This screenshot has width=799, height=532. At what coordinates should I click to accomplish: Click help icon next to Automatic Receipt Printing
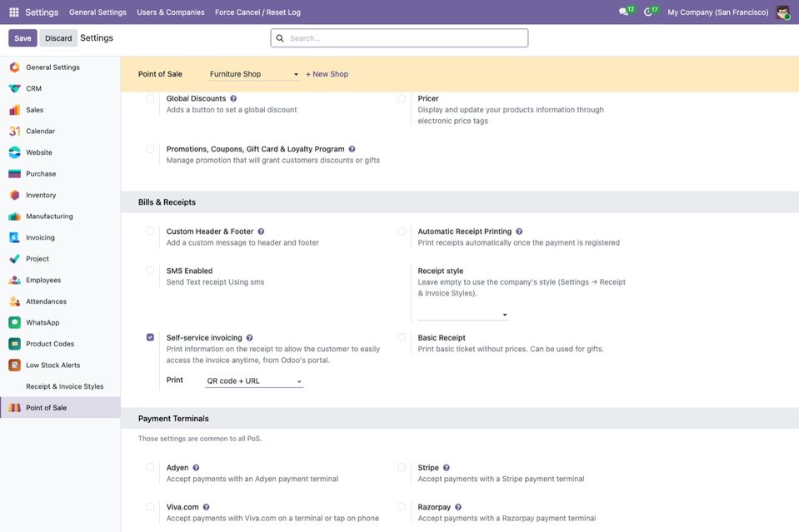coord(519,231)
